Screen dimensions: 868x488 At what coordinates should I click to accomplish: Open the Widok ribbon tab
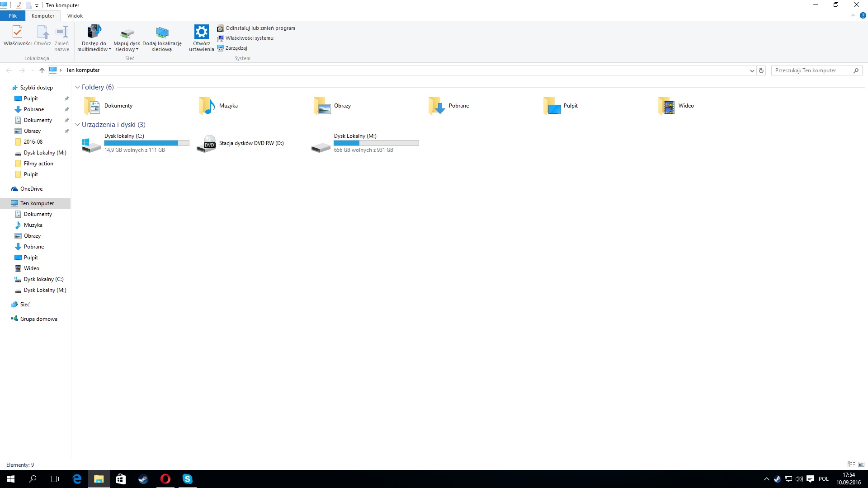pyautogui.click(x=75, y=16)
